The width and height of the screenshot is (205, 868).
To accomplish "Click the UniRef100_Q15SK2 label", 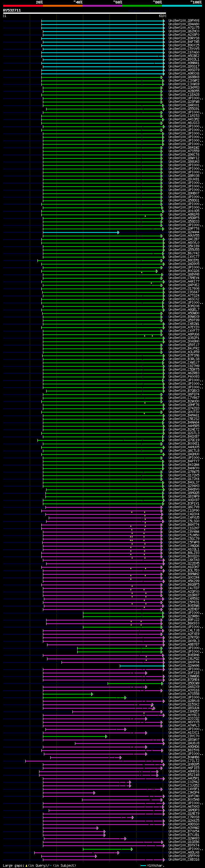I will pyautogui.click(x=184, y=705).
